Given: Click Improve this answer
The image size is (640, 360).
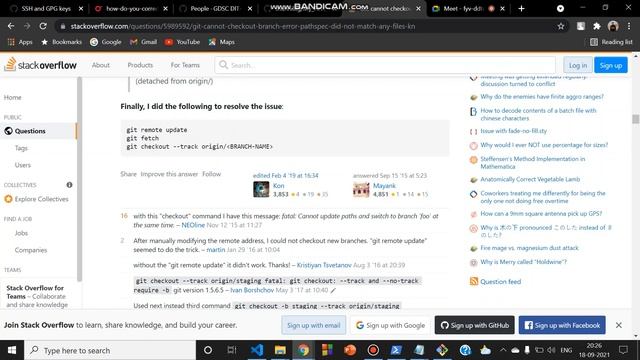Looking at the screenshot, I should coord(169,174).
